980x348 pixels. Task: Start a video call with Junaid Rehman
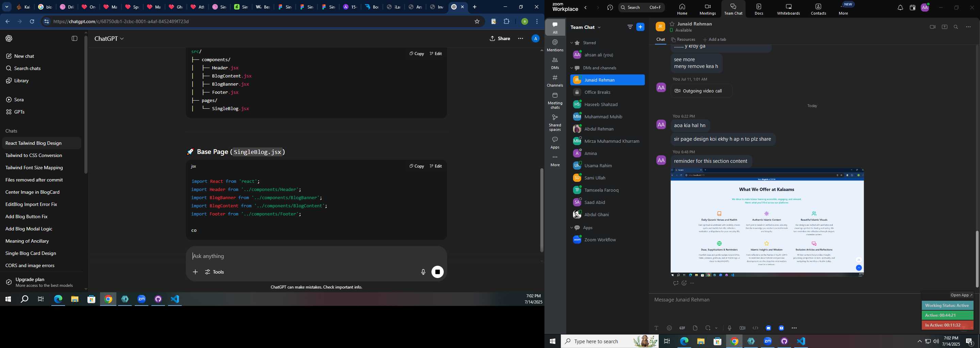tap(932, 27)
